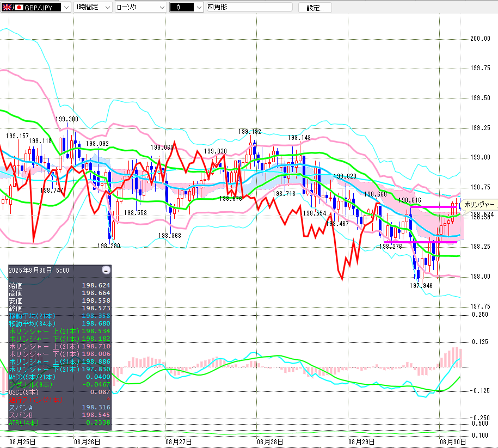Select the 終値 198.573 row

click(60, 308)
